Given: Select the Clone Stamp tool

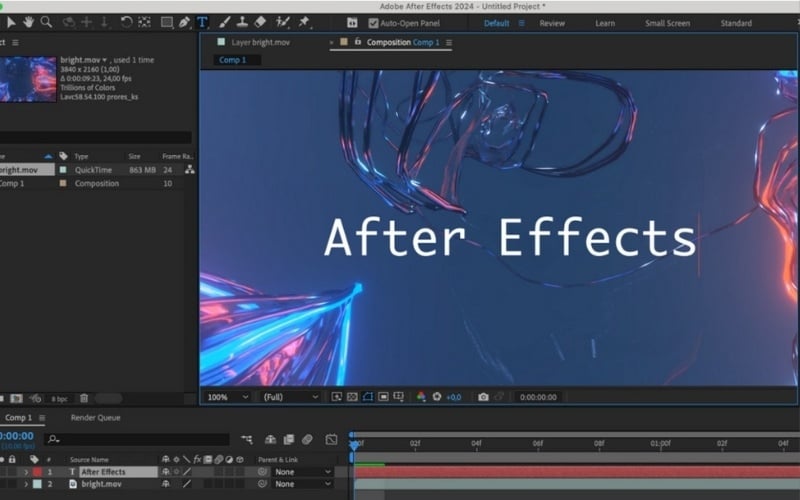Looking at the screenshot, I should click(x=242, y=22).
